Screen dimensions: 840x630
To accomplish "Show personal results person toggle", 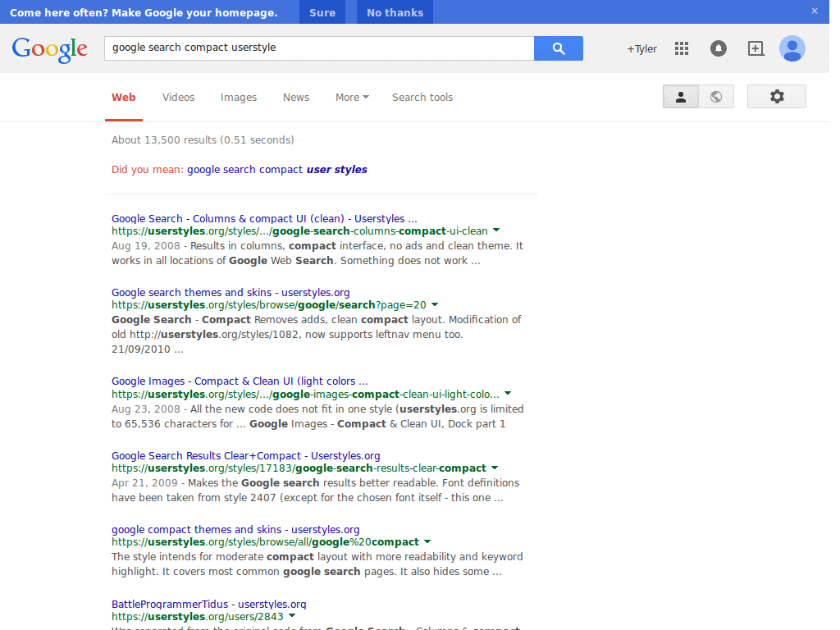I will 681,97.
